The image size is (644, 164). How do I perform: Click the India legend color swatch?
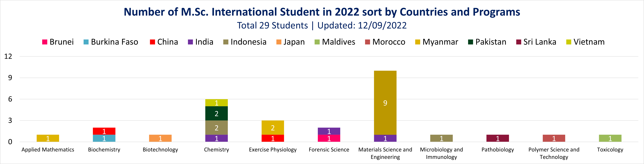(190, 42)
